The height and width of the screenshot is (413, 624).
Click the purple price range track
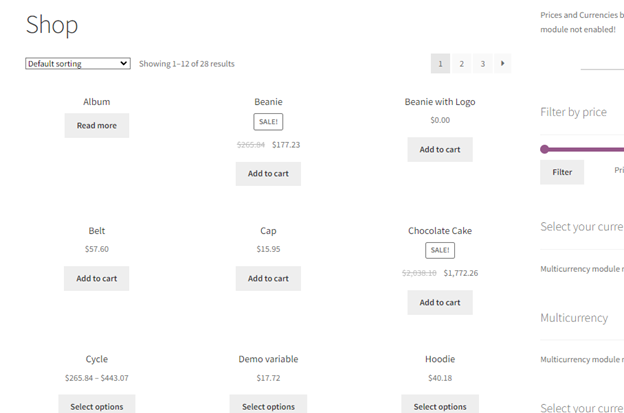(586, 150)
